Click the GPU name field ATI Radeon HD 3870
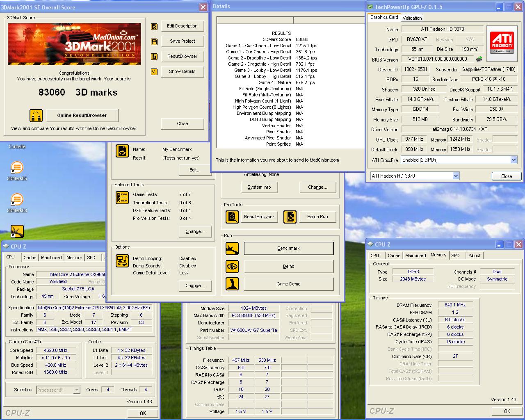Screen dimensions: 525x420 442,29
